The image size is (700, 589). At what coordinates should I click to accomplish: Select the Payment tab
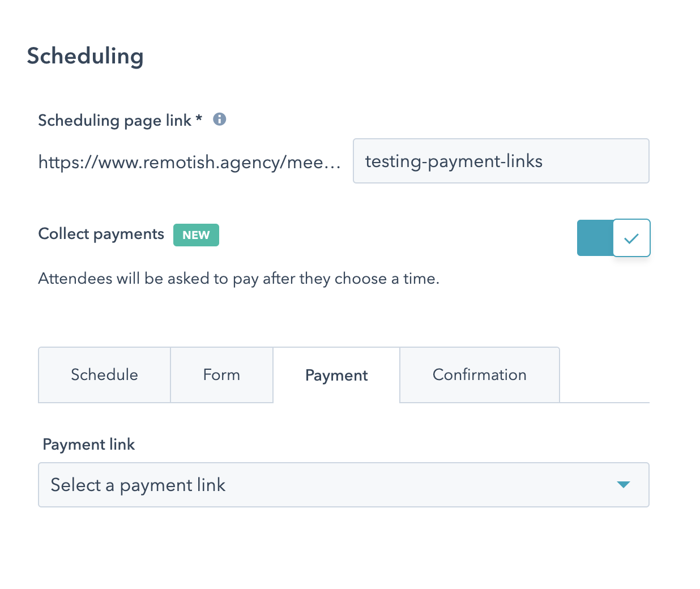[x=336, y=375]
